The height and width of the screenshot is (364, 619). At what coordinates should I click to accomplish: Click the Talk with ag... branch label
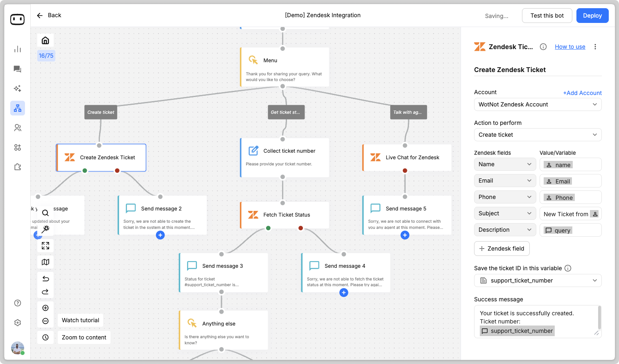409,112
